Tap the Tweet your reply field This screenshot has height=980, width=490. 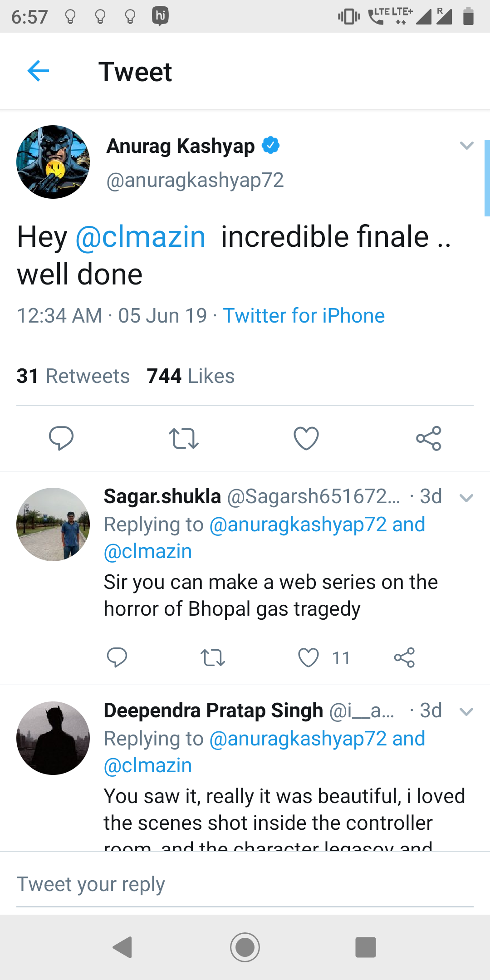[x=245, y=884]
